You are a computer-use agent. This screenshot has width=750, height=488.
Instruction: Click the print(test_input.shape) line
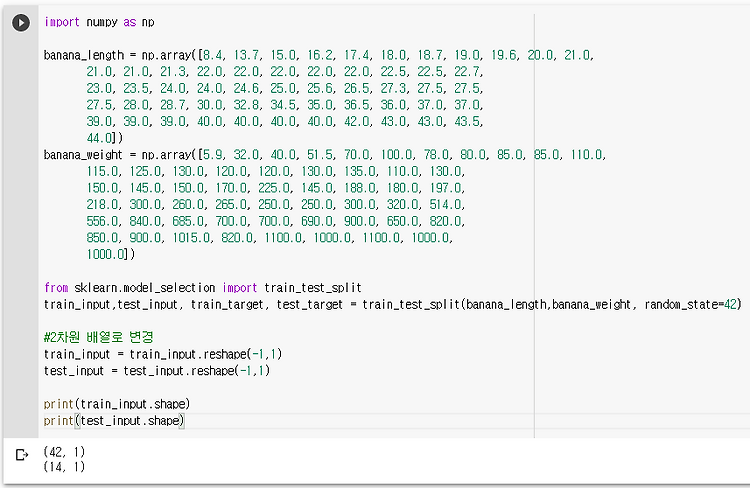pos(114,421)
